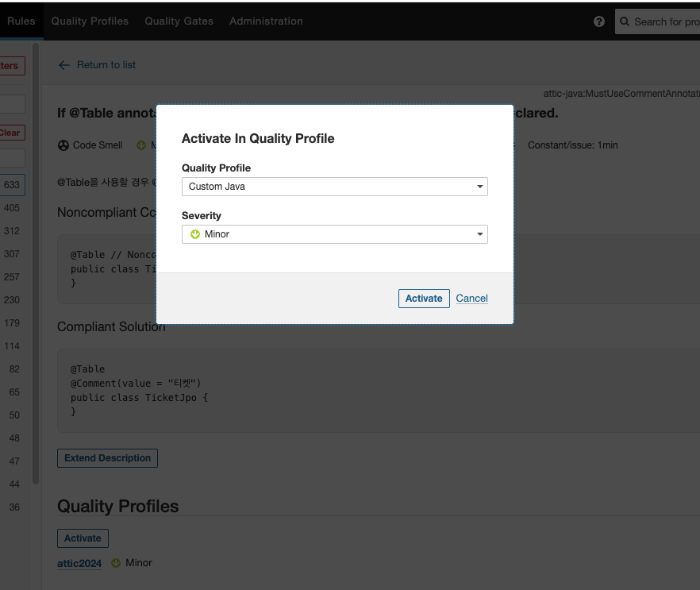
Task: Click the Constant/issue: 1min text
Action: [573, 145]
